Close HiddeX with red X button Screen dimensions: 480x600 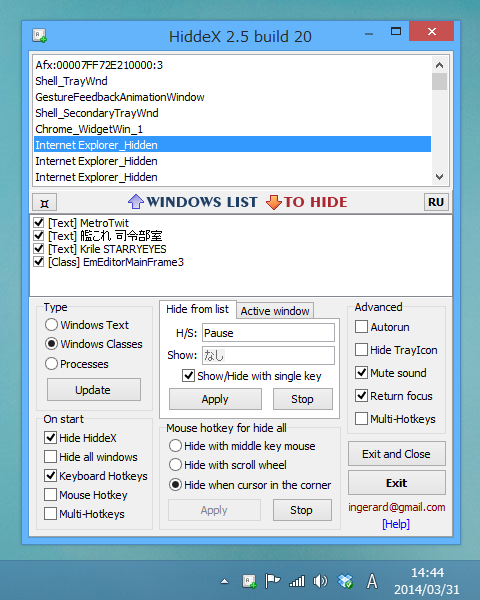pyautogui.click(x=431, y=31)
